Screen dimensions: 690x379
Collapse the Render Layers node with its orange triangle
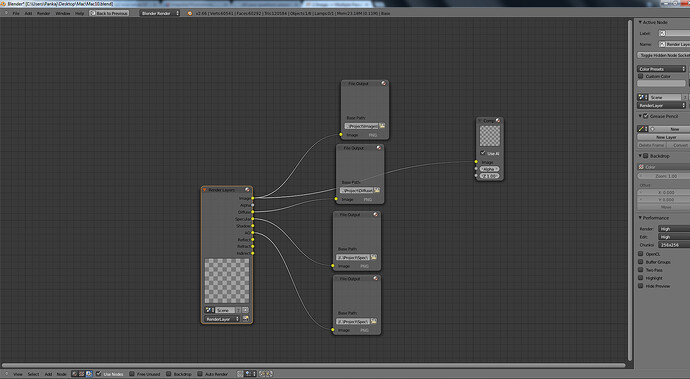[x=205, y=190]
